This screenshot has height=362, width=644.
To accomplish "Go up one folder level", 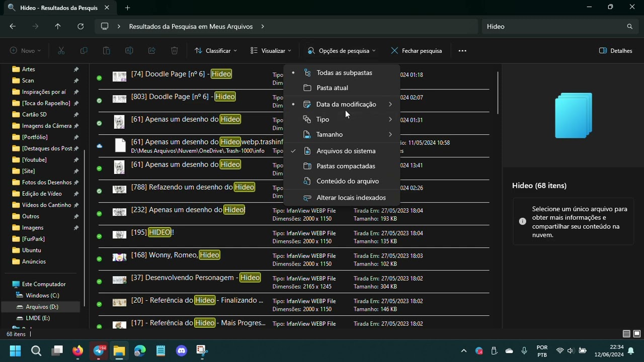I will click(x=58, y=27).
